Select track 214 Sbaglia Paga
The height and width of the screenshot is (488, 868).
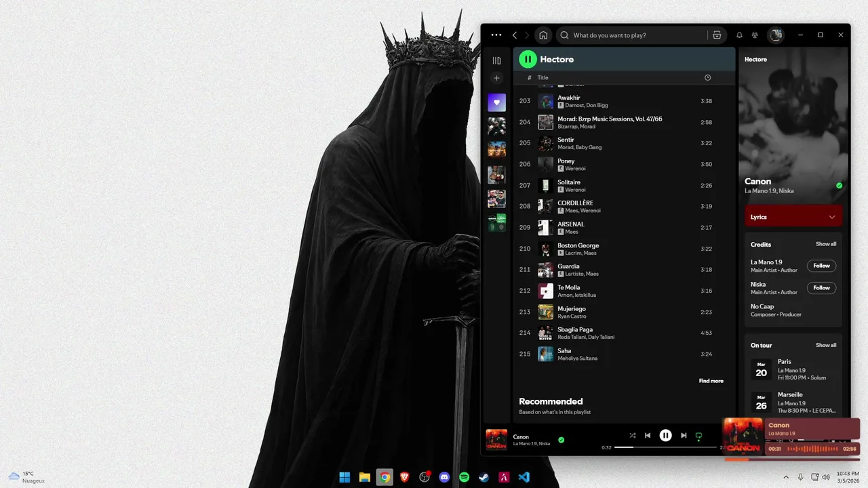tap(624, 333)
